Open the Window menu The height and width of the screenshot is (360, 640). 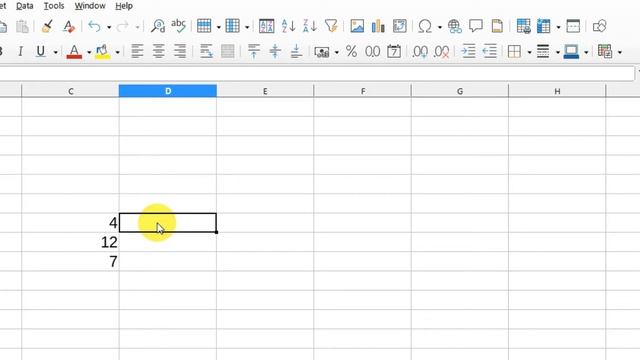(x=90, y=6)
